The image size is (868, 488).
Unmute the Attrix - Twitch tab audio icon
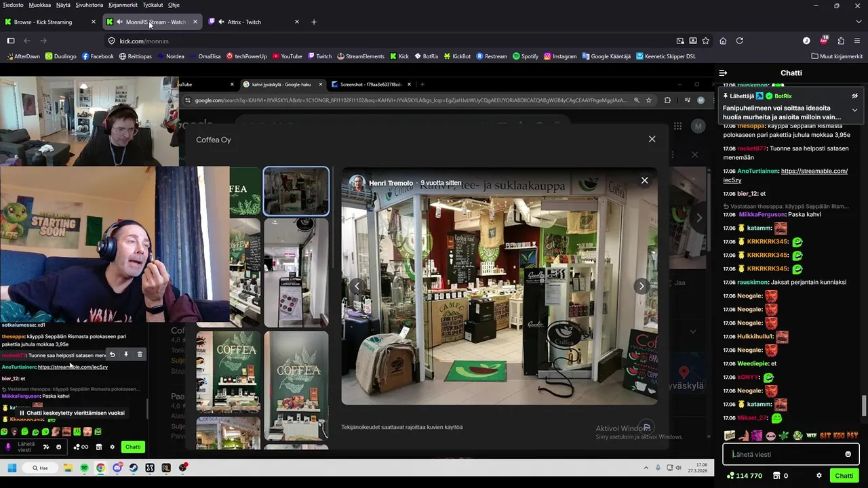[x=221, y=22]
